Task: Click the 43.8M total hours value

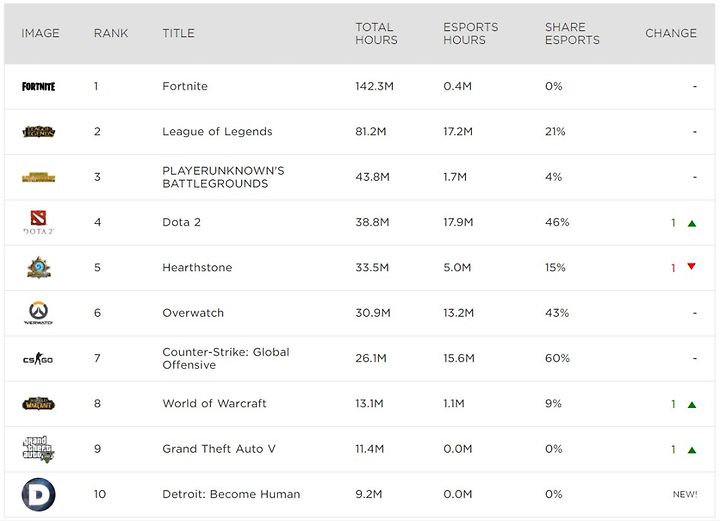Action: (372, 177)
